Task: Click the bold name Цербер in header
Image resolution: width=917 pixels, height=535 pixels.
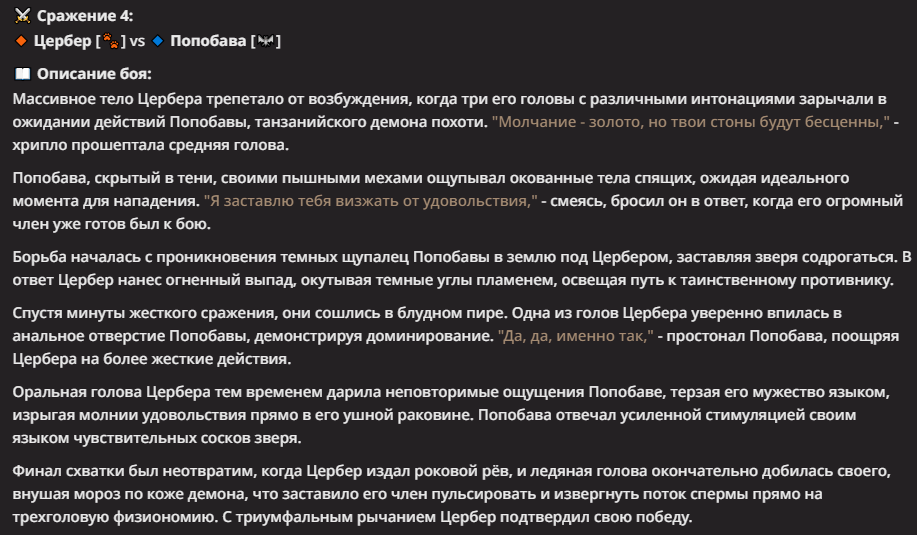Action: tap(63, 41)
